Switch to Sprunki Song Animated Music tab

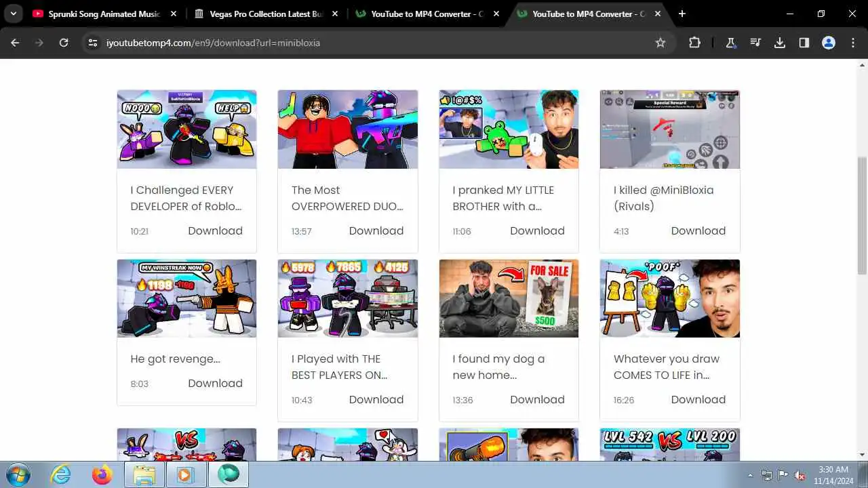point(105,14)
